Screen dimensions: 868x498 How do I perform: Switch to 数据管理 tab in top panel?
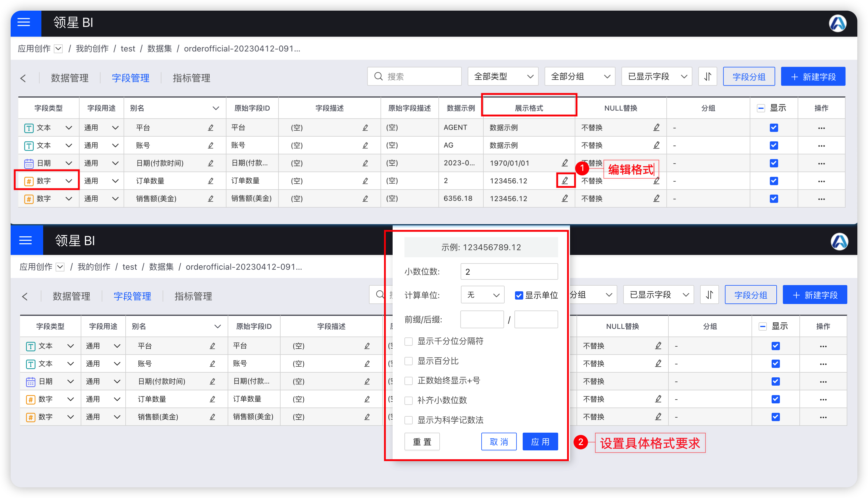(x=70, y=78)
